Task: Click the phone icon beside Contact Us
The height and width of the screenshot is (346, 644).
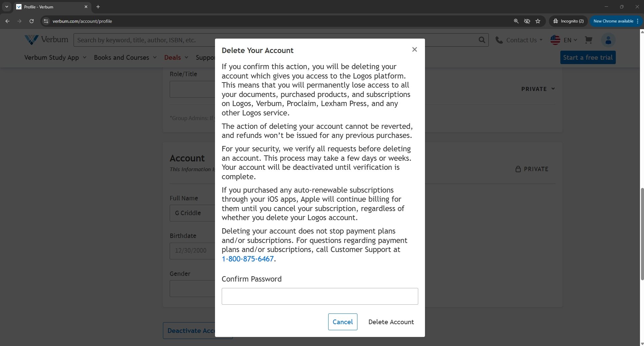Action: click(x=499, y=40)
